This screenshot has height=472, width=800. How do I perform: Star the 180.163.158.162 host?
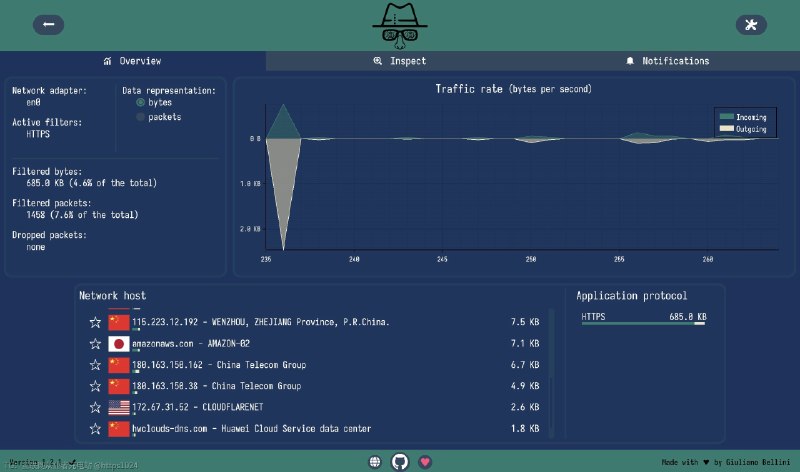coord(95,365)
